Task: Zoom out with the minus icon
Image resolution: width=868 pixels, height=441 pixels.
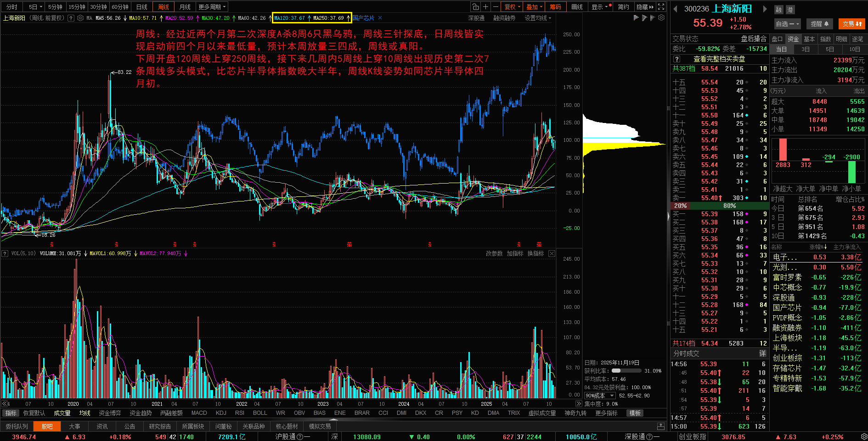Action: pos(496,7)
